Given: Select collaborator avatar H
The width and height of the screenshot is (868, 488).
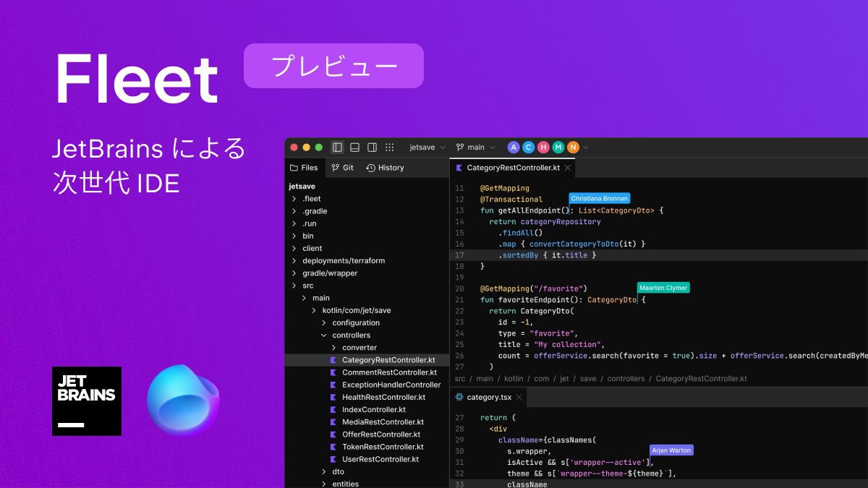Looking at the screenshot, I should (x=543, y=147).
